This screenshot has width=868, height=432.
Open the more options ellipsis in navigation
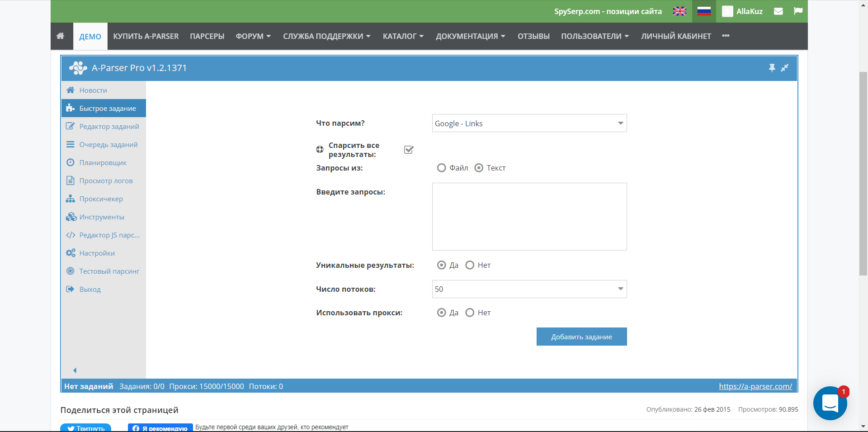coord(726,36)
